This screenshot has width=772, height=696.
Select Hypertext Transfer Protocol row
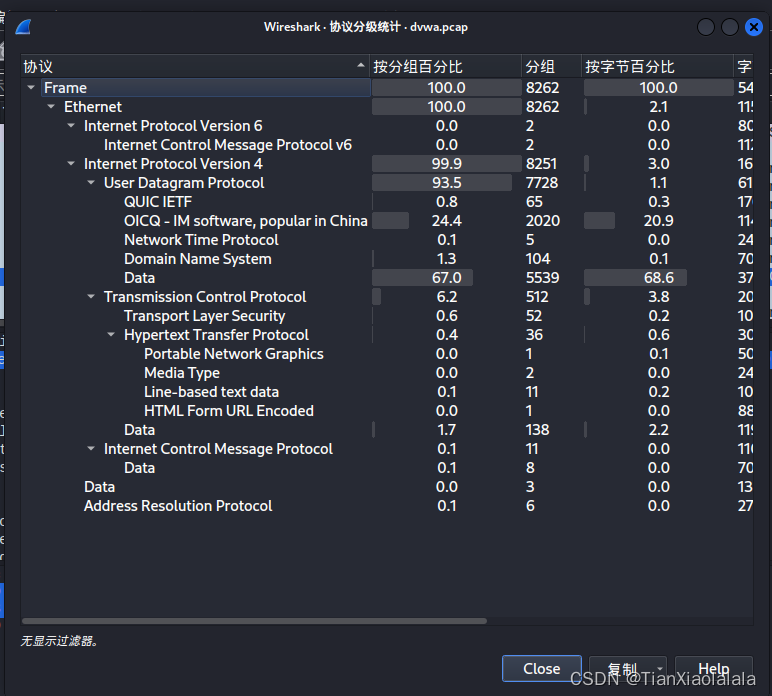point(387,335)
